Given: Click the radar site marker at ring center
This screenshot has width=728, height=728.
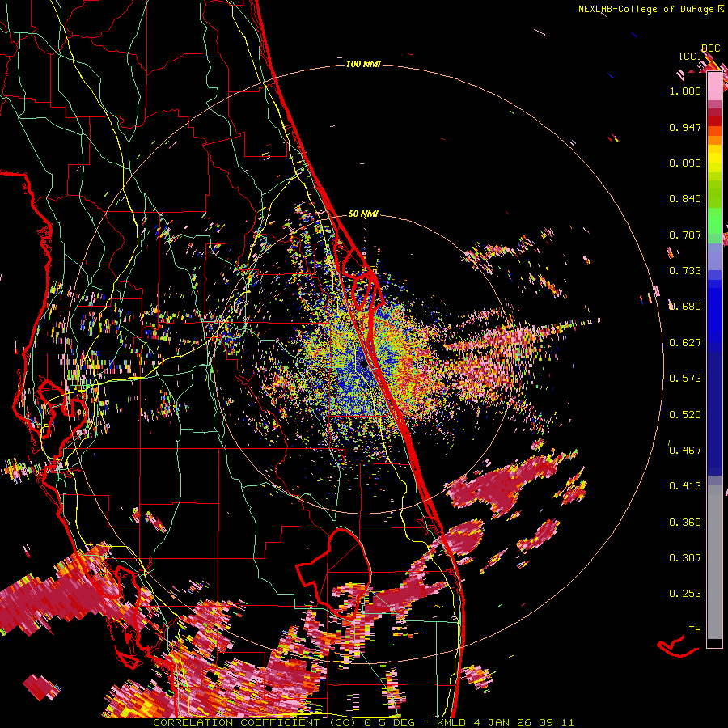Looking at the screenshot, I should click(363, 364).
